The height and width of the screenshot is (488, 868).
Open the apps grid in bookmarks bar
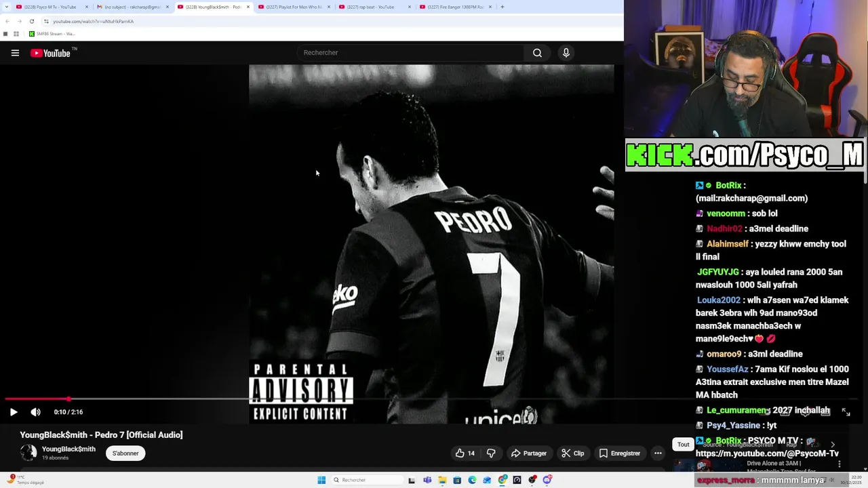(16, 34)
